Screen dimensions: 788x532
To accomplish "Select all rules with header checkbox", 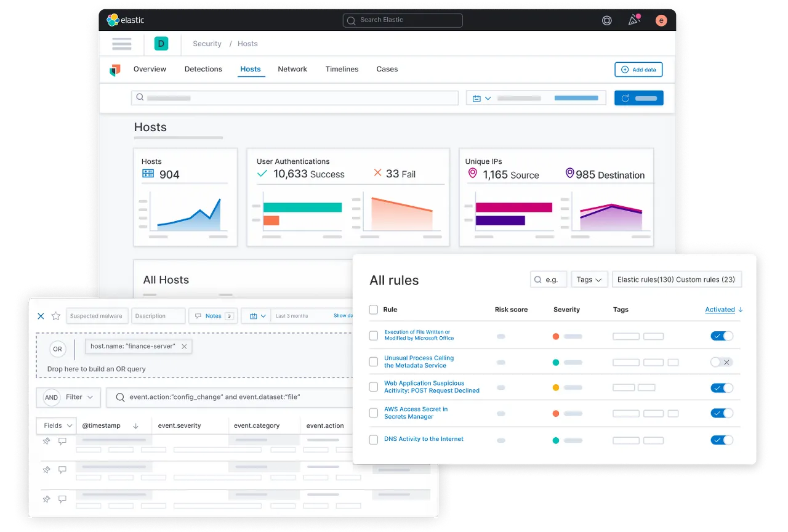I will 373,310.
